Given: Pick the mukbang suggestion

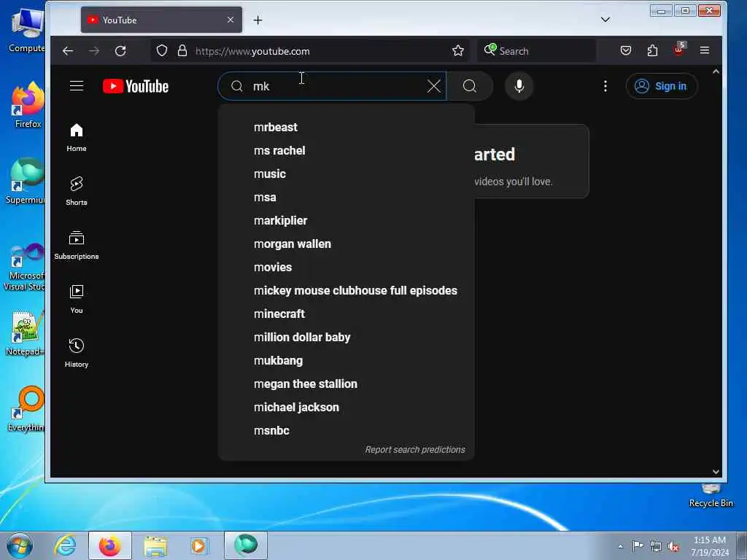Looking at the screenshot, I should (x=347, y=360).
